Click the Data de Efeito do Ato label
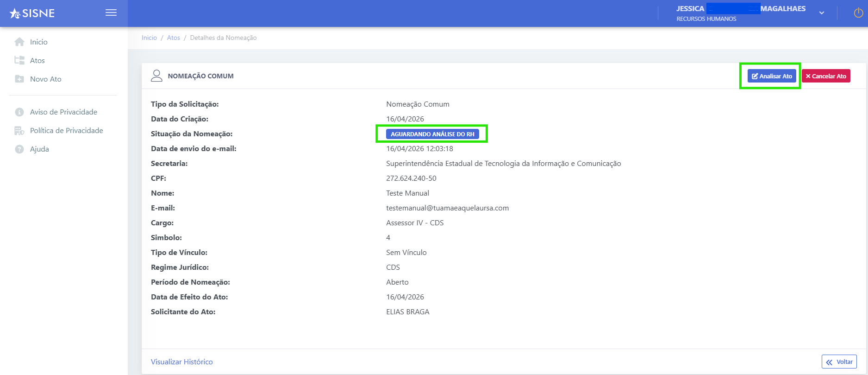Viewport: 868px width, 375px height. (x=189, y=297)
